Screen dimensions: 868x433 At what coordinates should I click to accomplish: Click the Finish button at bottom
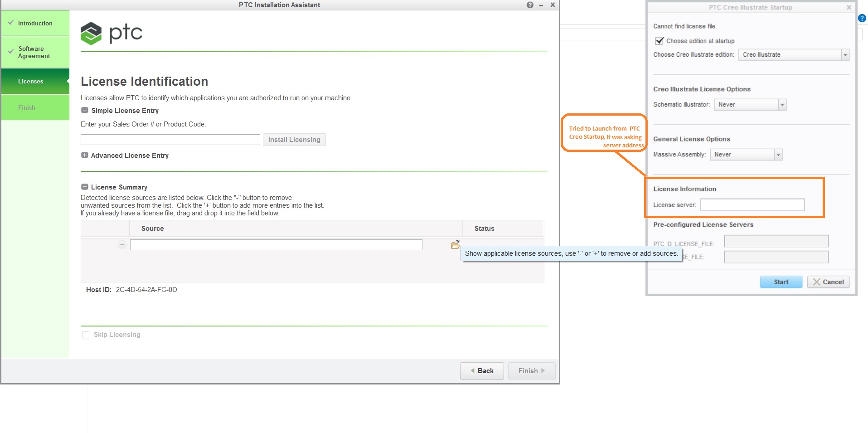click(532, 371)
